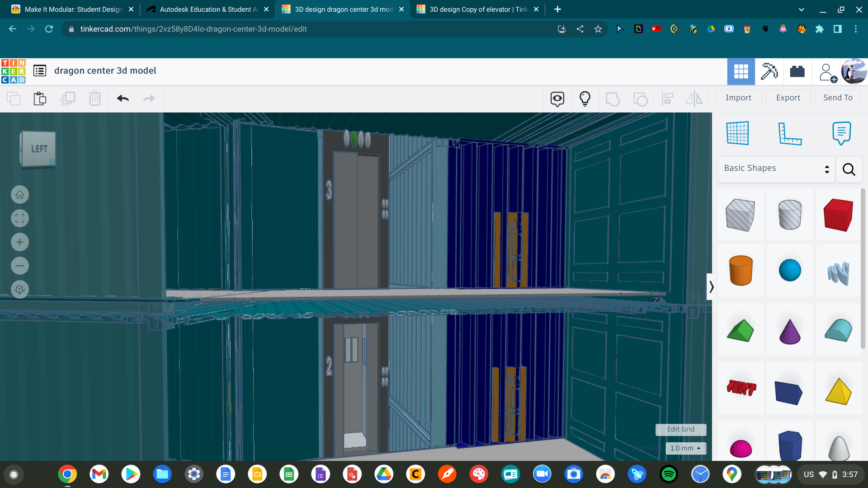868x488 pixels.
Task: Click the Send To button
Action: click(838, 98)
